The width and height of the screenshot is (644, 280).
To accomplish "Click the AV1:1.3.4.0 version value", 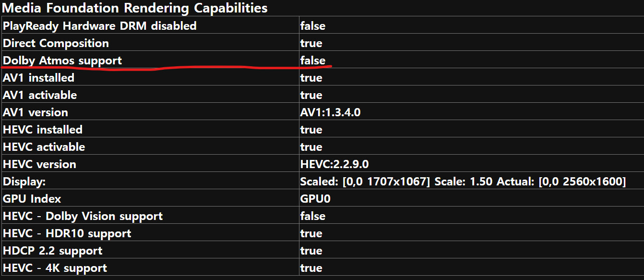I will coord(330,112).
